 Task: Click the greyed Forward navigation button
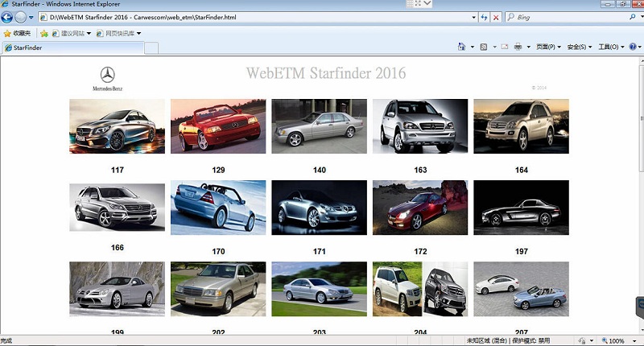[x=21, y=17]
